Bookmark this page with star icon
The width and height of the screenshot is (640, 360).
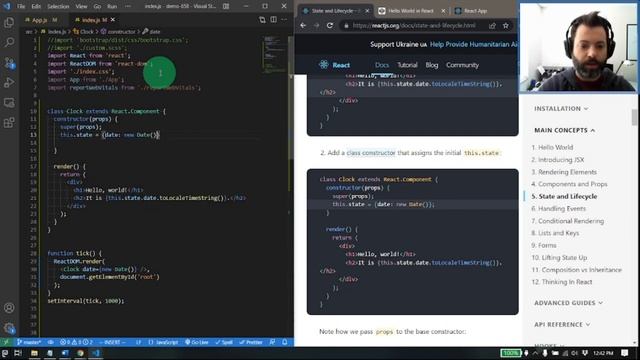coord(506,25)
